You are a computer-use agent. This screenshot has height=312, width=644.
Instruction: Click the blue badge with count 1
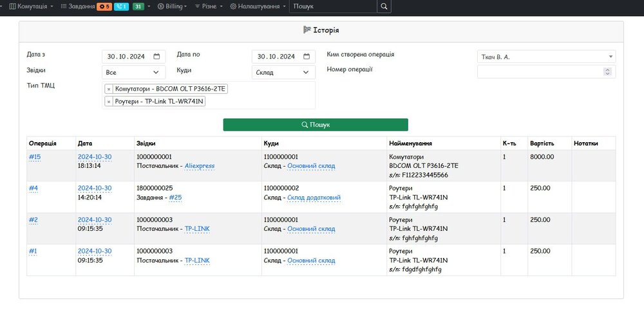pos(121,6)
